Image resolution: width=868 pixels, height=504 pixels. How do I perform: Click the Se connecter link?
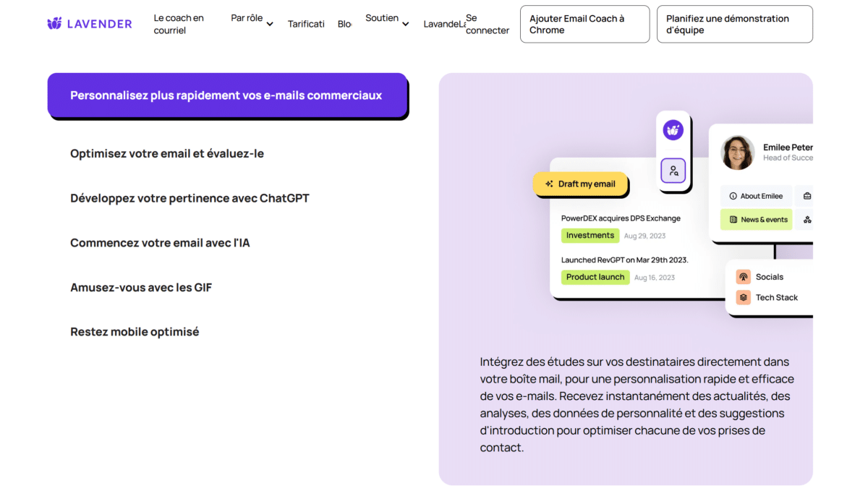point(487,24)
